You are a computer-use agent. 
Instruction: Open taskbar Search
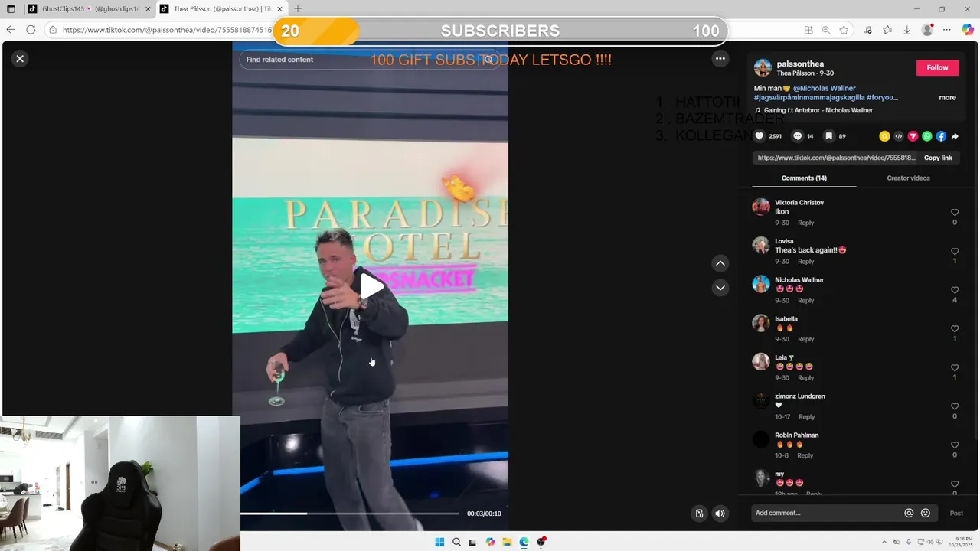tap(456, 542)
